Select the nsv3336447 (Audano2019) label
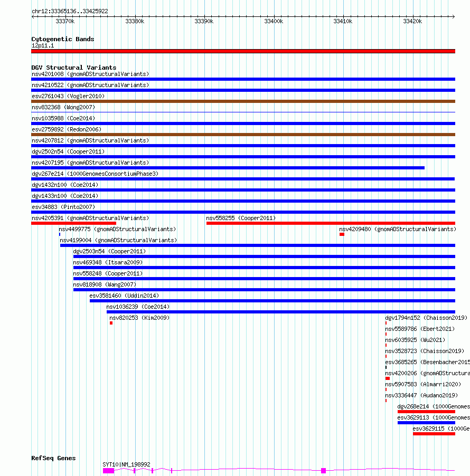This screenshot has height=476, width=470. (421, 395)
